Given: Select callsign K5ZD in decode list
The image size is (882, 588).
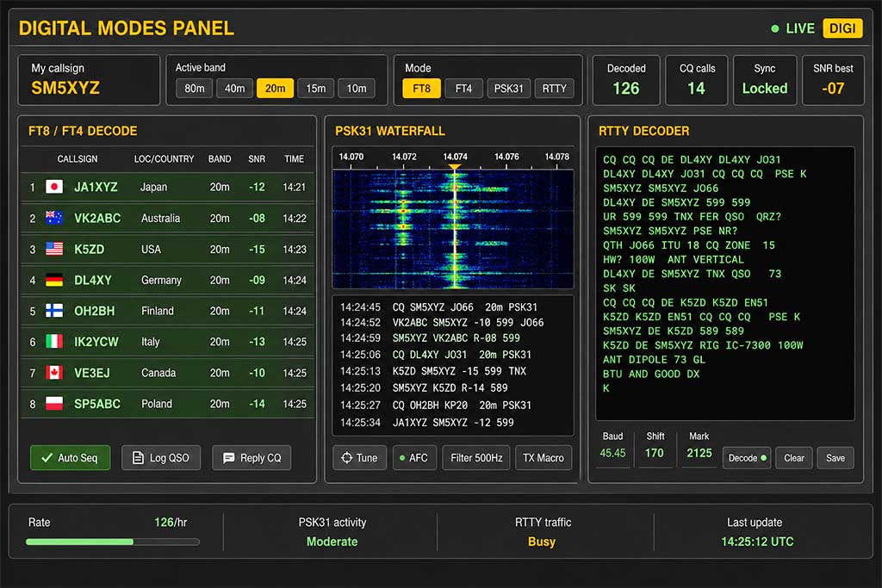Looking at the screenshot, I should [168, 249].
